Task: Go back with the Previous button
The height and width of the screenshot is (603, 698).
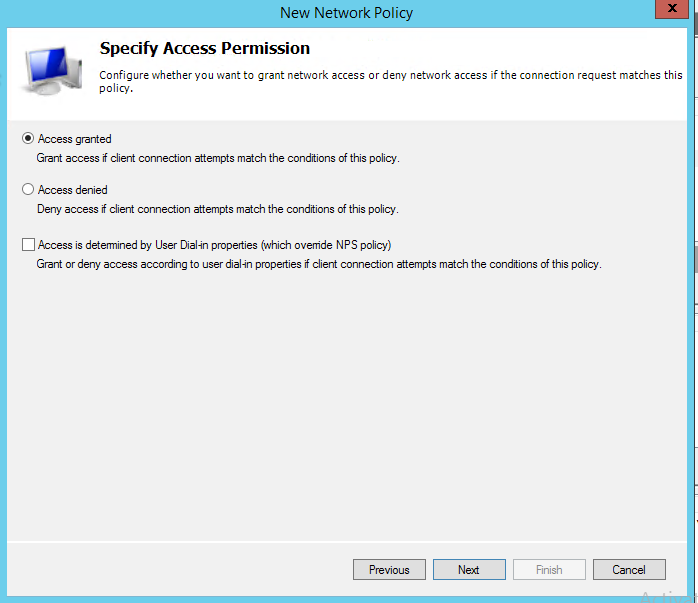Action: [x=389, y=570]
